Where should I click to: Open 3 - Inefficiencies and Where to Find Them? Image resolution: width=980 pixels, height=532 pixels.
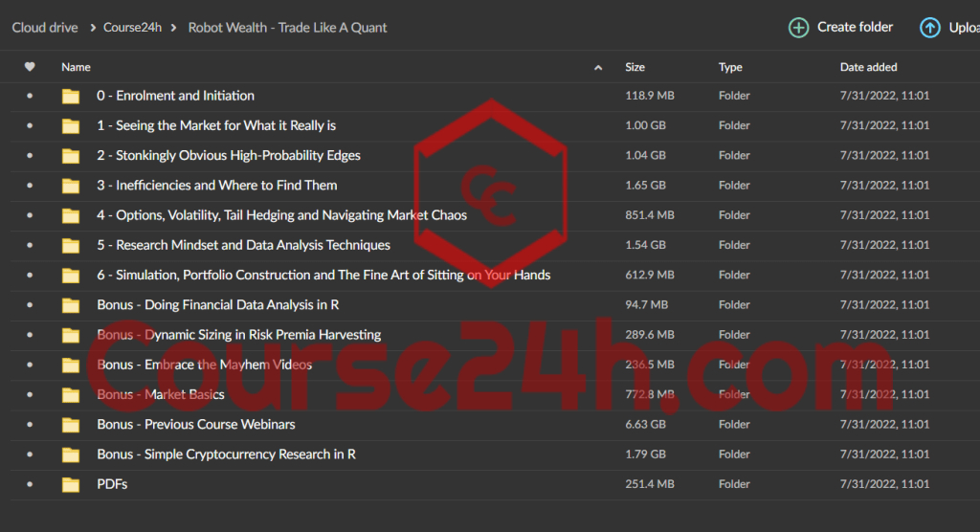click(x=217, y=185)
